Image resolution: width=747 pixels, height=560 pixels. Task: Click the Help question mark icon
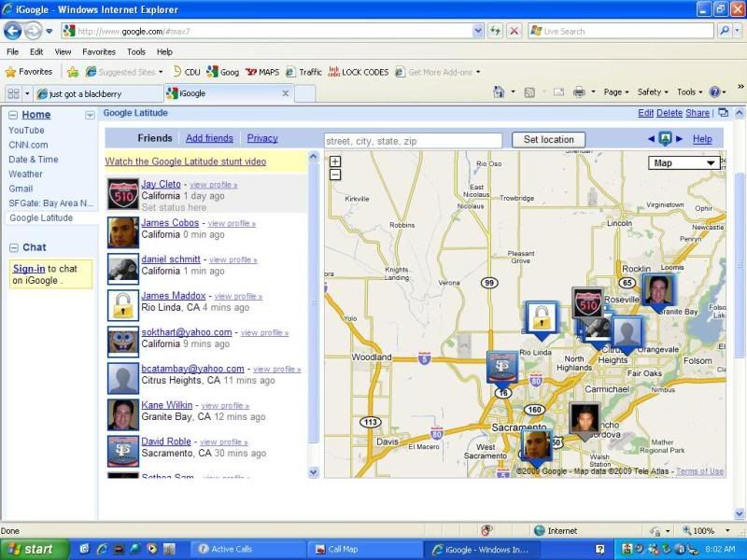[714, 91]
